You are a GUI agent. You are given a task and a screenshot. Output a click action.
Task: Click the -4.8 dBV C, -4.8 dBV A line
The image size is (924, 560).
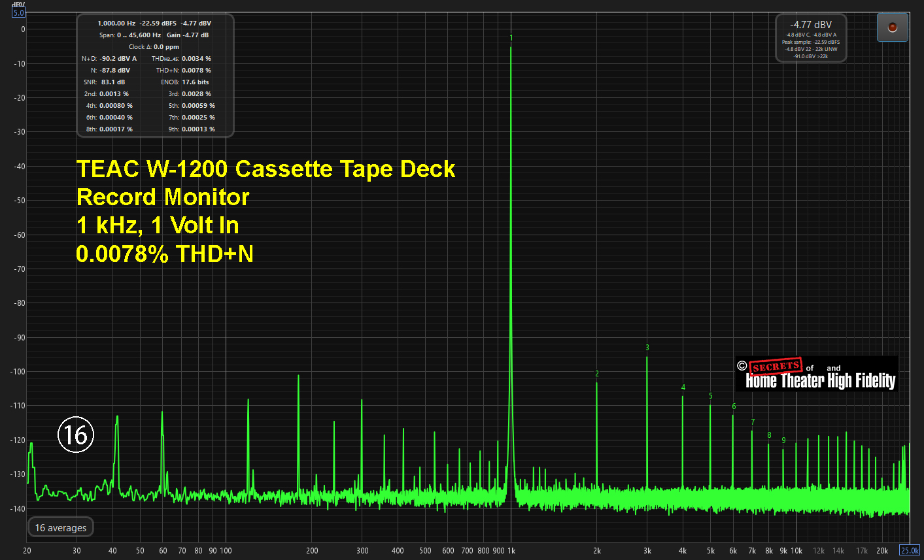(811, 35)
